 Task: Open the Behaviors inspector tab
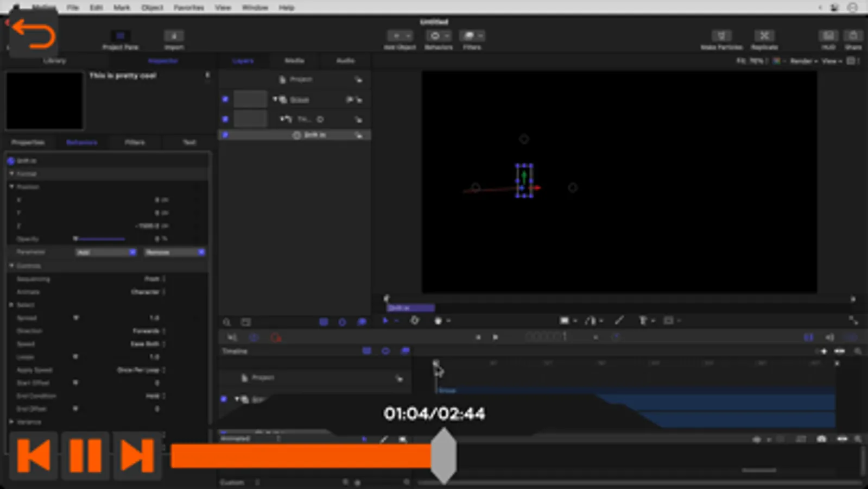(x=81, y=142)
